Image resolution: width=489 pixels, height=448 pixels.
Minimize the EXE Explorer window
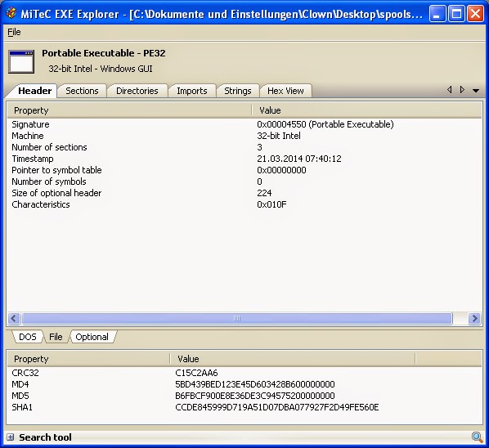pos(437,14)
